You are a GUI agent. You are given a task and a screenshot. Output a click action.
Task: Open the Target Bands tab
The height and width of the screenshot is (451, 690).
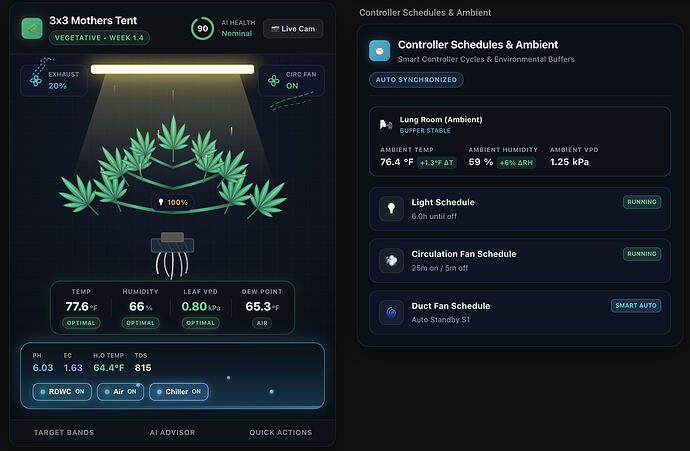(x=64, y=433)
